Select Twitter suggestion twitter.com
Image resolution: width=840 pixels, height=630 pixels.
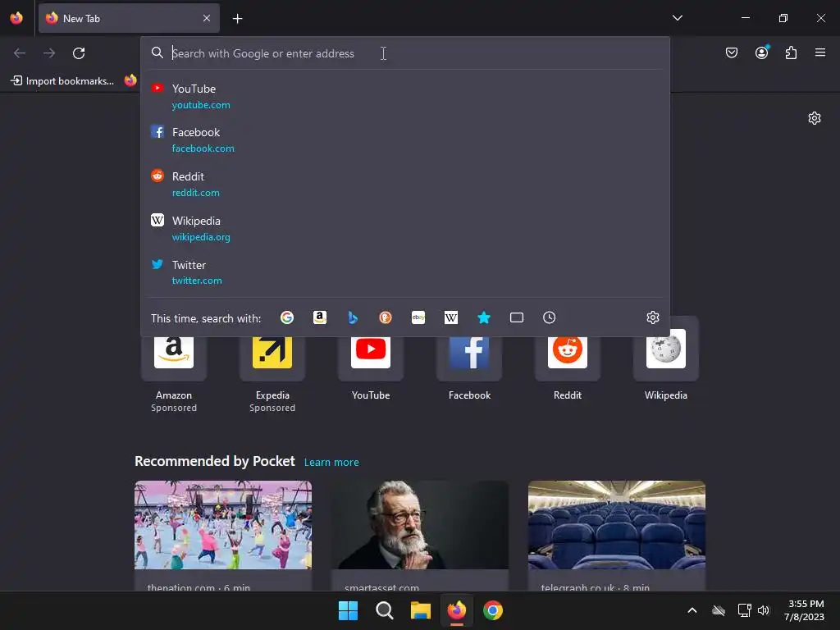click(x=405, y=272)
